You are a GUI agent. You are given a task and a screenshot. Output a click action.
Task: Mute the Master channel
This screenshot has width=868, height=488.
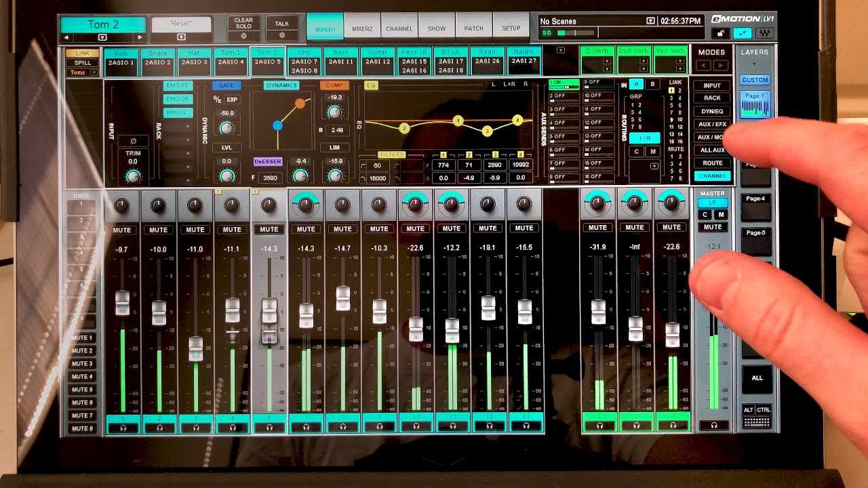(712, 227)
